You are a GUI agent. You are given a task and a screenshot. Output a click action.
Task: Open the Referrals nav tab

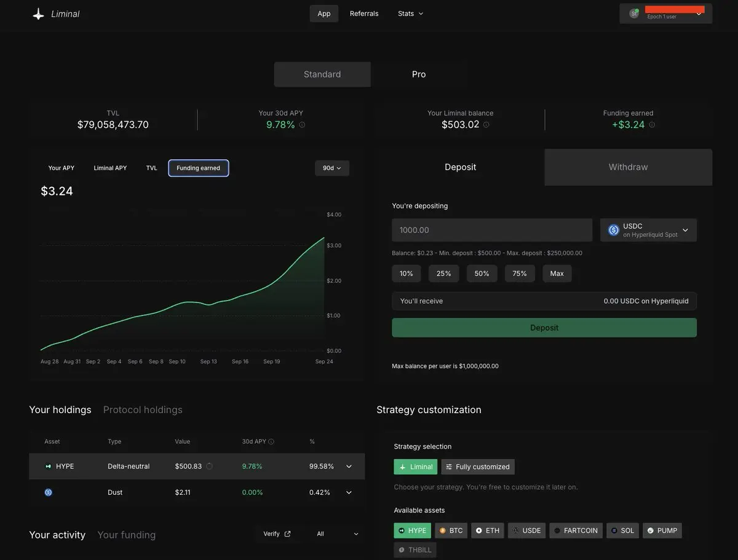pyautogui.click(x=364, y=14)
